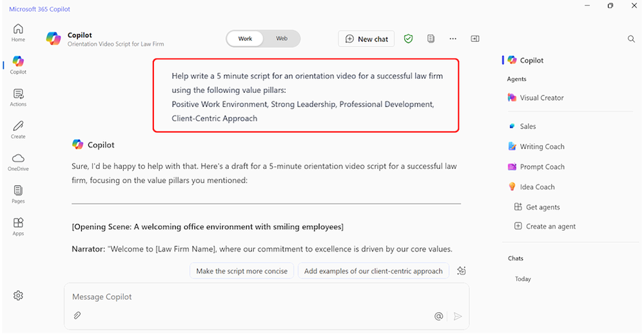Open the Prompt Coach agent
The width and height of the screenshot is (644, 336).
(536, 167)
